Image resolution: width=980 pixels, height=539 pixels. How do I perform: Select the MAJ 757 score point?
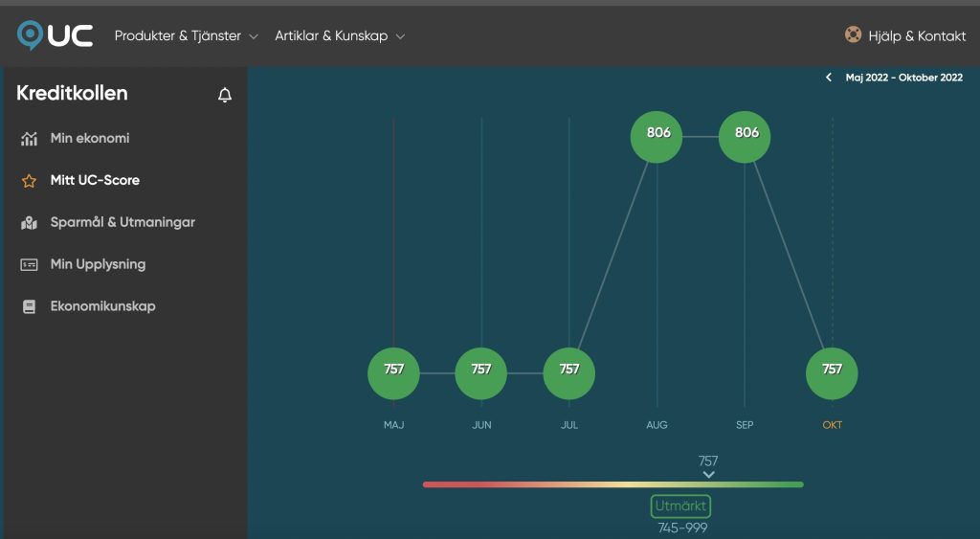click(x=393, y=373)
